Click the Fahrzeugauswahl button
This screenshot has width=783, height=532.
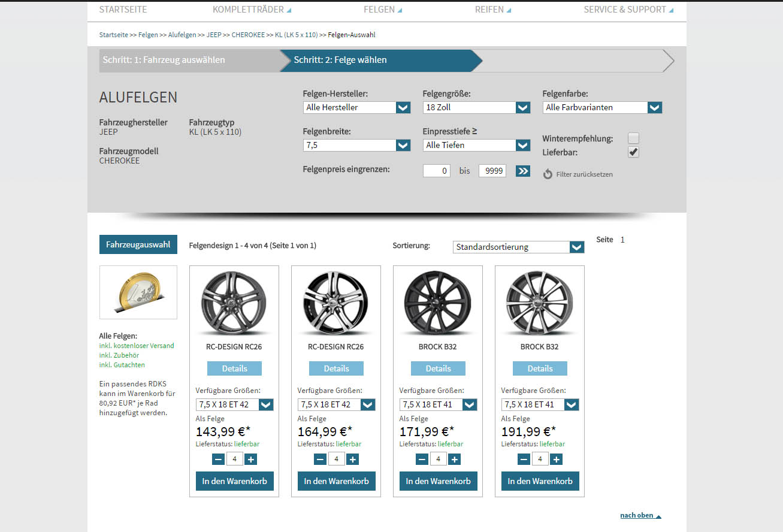(138, 244)
